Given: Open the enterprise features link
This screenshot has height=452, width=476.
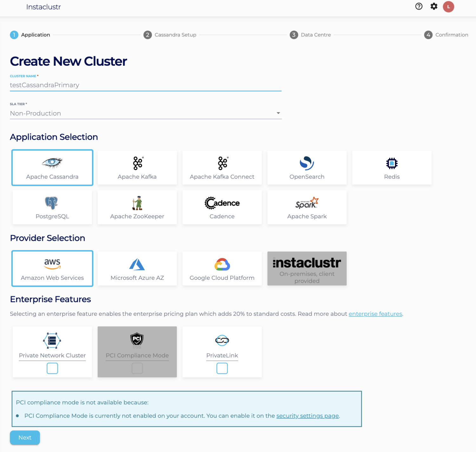Looking at the screenshot, I should coord(375,314).
